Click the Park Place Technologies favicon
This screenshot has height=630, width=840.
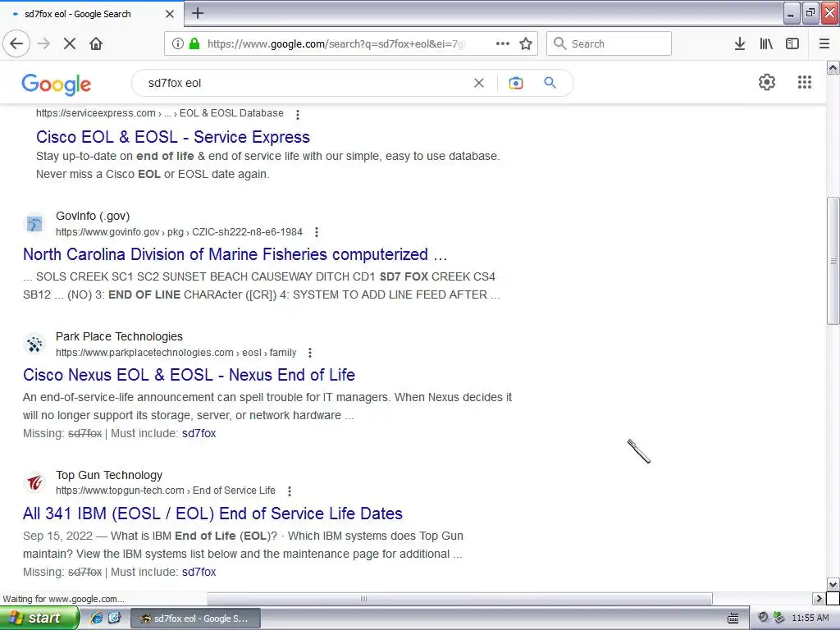[34, 344]
